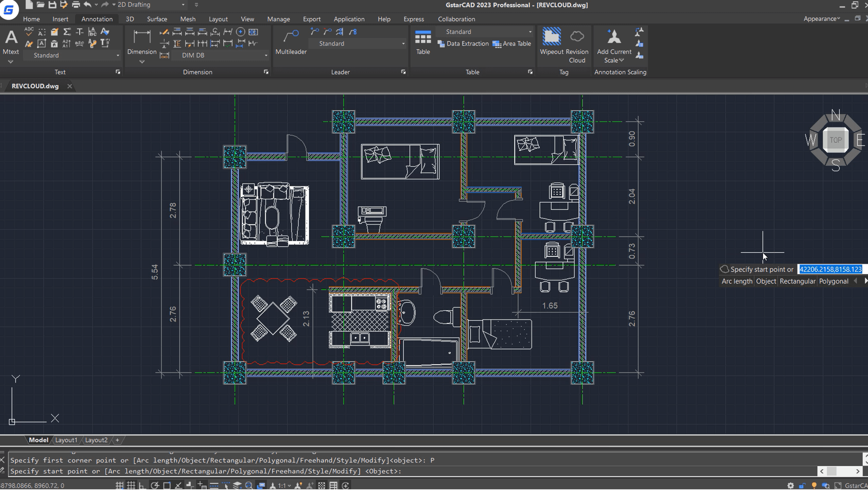Viewport: 868px width, 490px height.
Task: Click the light bulb icon in status bar
Action: tap(814, 486)
